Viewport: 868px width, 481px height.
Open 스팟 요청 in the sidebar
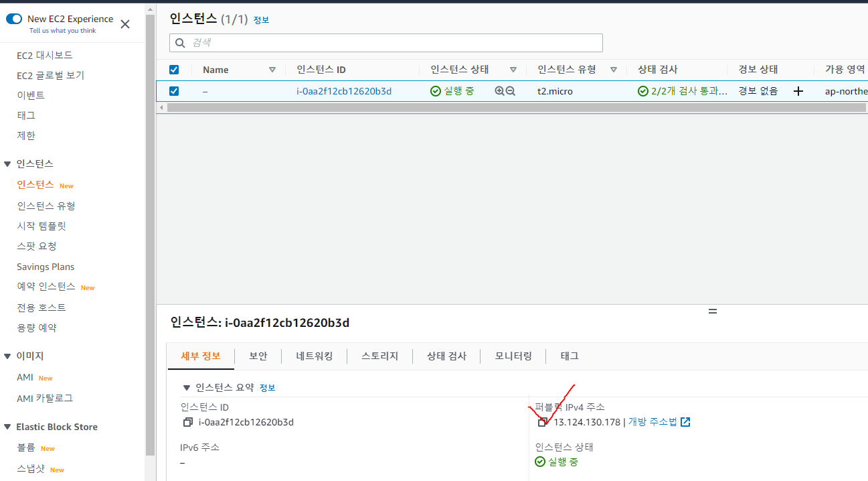point(37,246)
